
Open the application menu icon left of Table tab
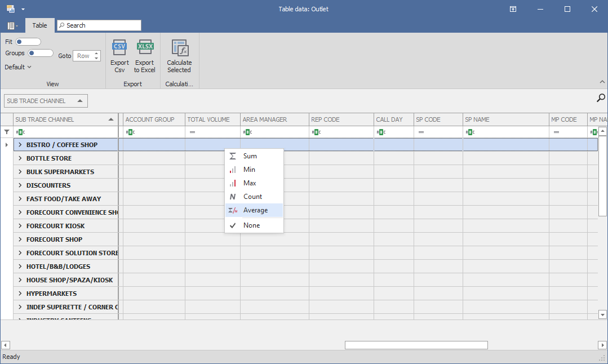point(12,25)
